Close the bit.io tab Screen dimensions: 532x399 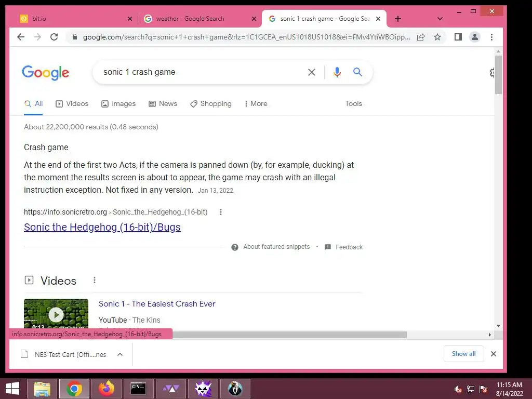(129, 19)
